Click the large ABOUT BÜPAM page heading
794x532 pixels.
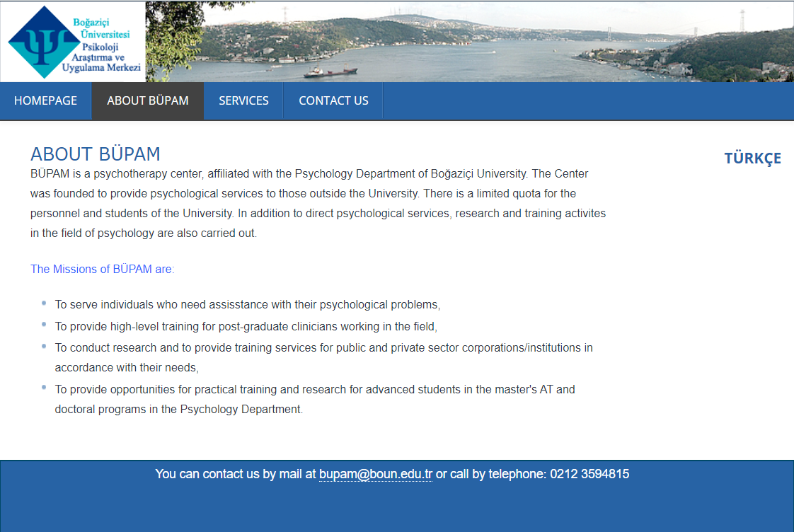96,154
